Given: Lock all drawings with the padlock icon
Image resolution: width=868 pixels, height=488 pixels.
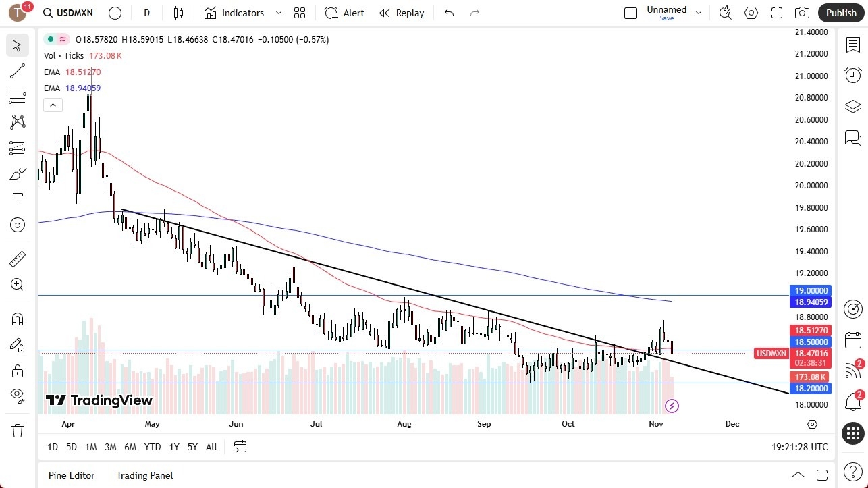Looking at the screenshot, I should pyautogui.click(x=18, y=371).
